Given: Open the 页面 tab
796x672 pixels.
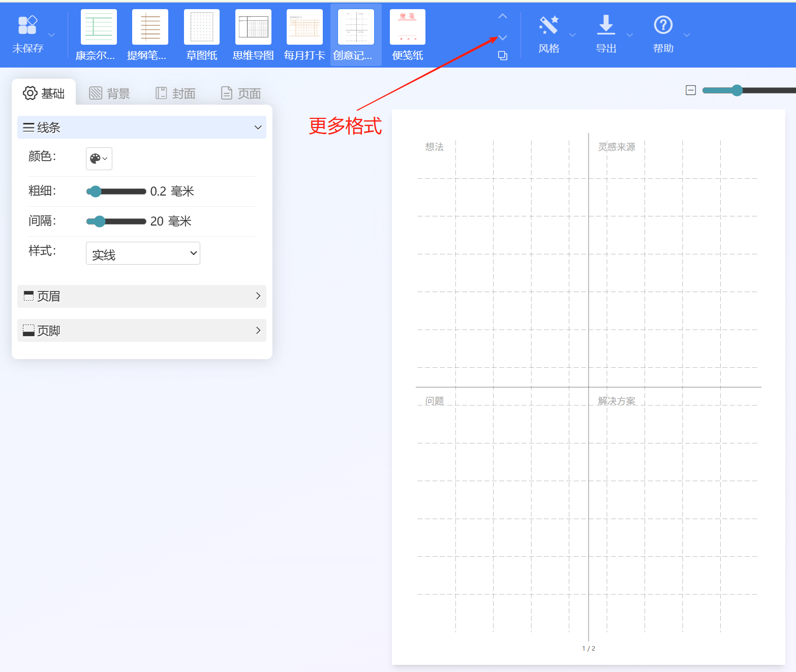Looking at the screenshot, I should 241,93.
